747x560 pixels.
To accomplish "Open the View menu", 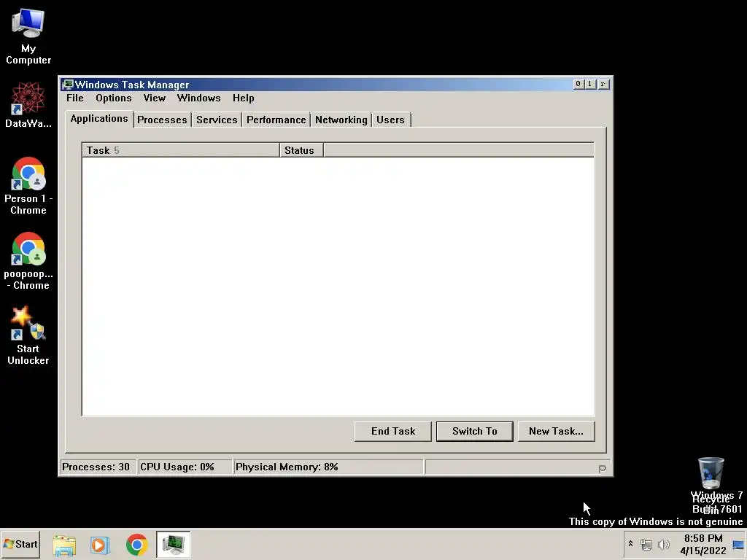I will click(155, 98).
